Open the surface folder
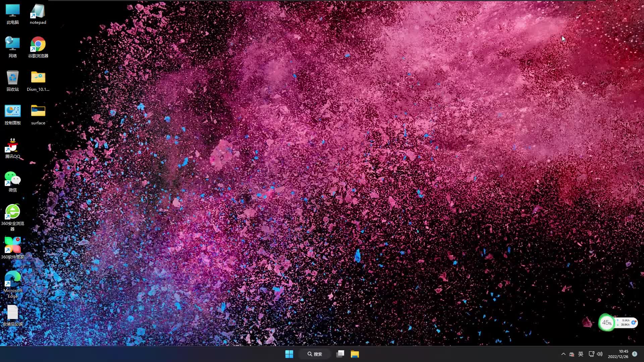Screen dimensions: 644x362 38,111
